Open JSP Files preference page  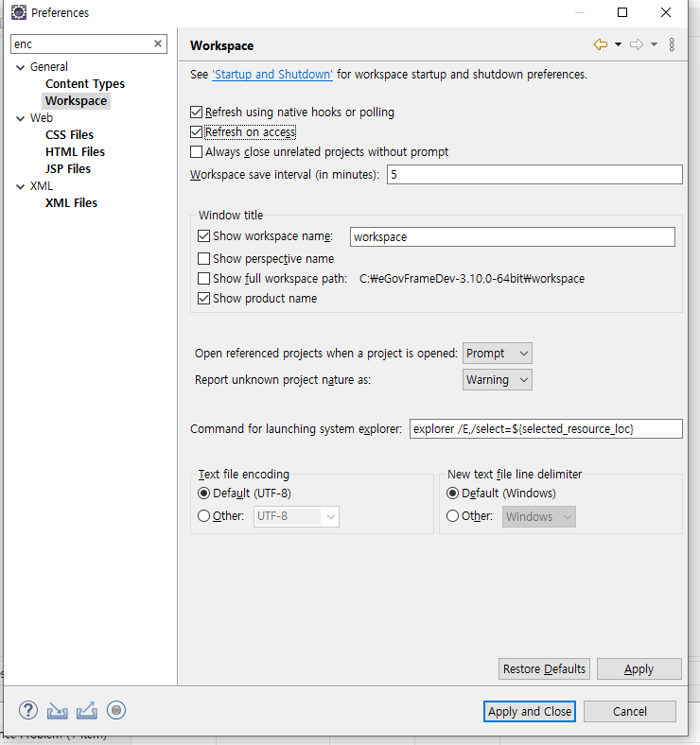[x=68, y=169]
